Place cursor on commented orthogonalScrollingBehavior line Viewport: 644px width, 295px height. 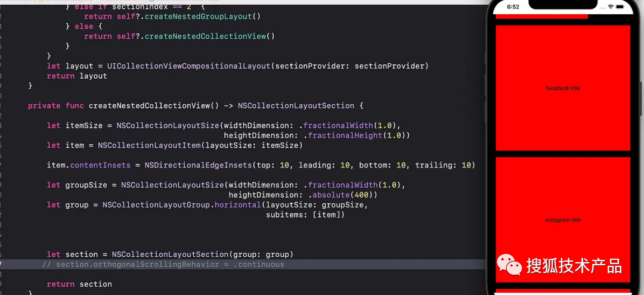[x=163, y=264]
